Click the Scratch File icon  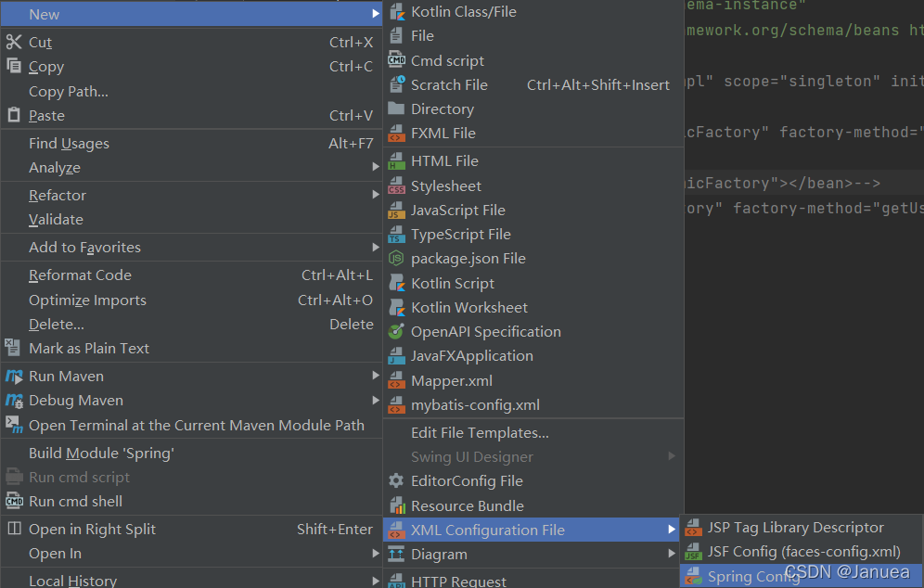(396, 84)
